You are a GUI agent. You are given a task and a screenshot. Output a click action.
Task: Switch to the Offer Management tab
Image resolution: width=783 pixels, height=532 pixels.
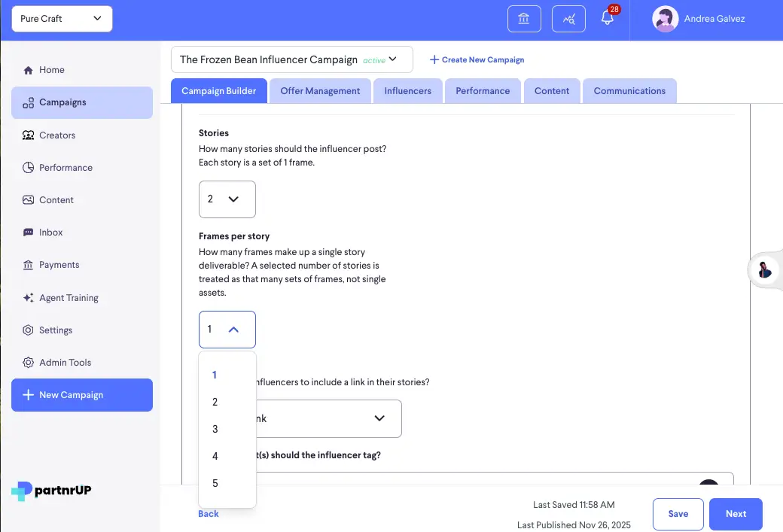click(x=320, y=91)
